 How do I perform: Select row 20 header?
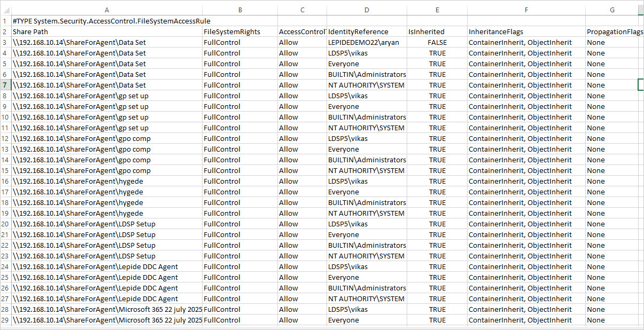point(5,224)
